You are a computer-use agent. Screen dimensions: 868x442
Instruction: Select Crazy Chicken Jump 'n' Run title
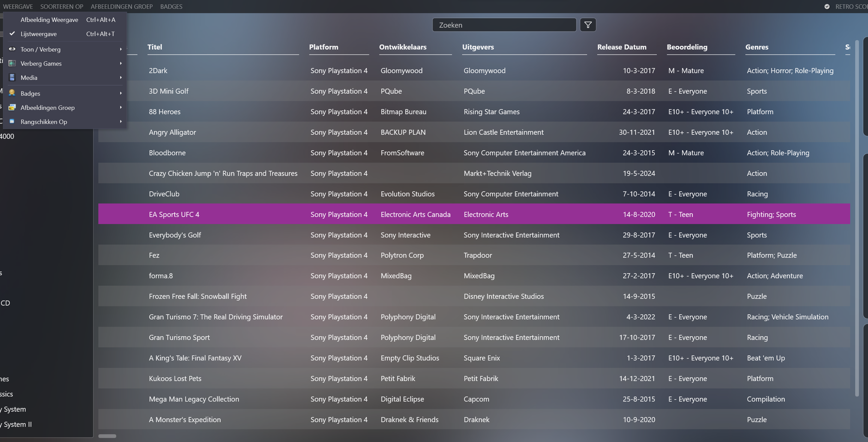pyautogui.click(x=223, y=173)
